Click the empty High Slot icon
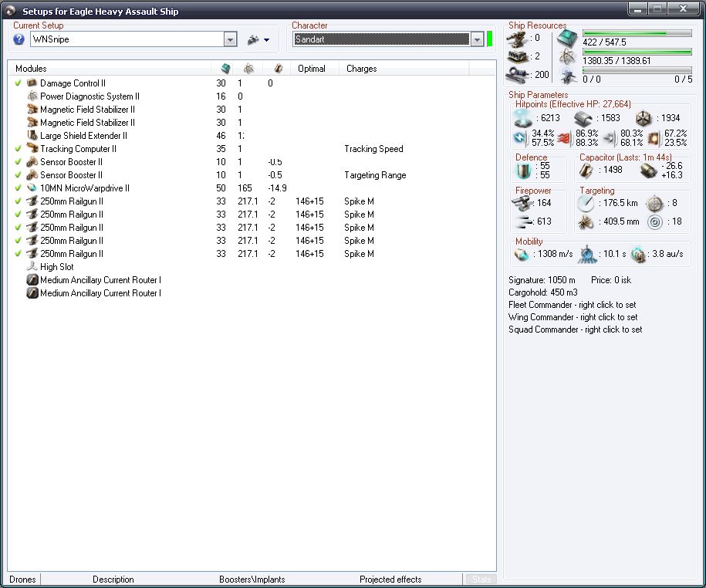 (x=32, y=266)
